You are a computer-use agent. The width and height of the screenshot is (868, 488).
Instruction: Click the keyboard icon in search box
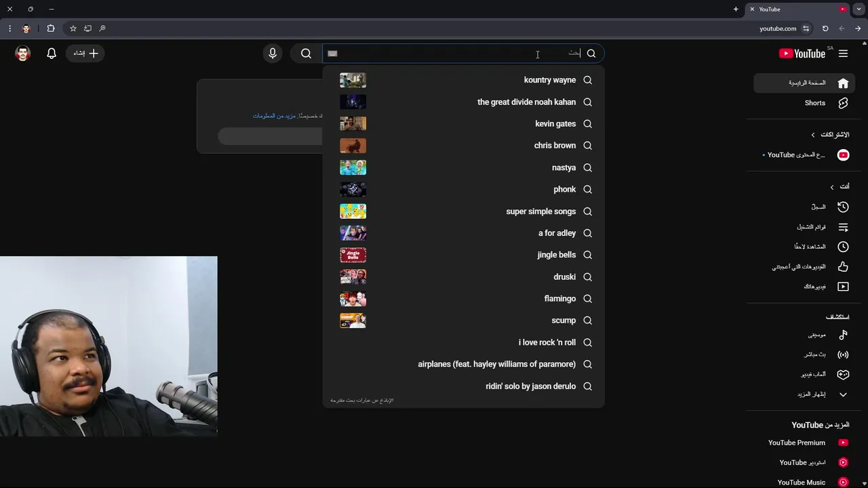(332, 54)
